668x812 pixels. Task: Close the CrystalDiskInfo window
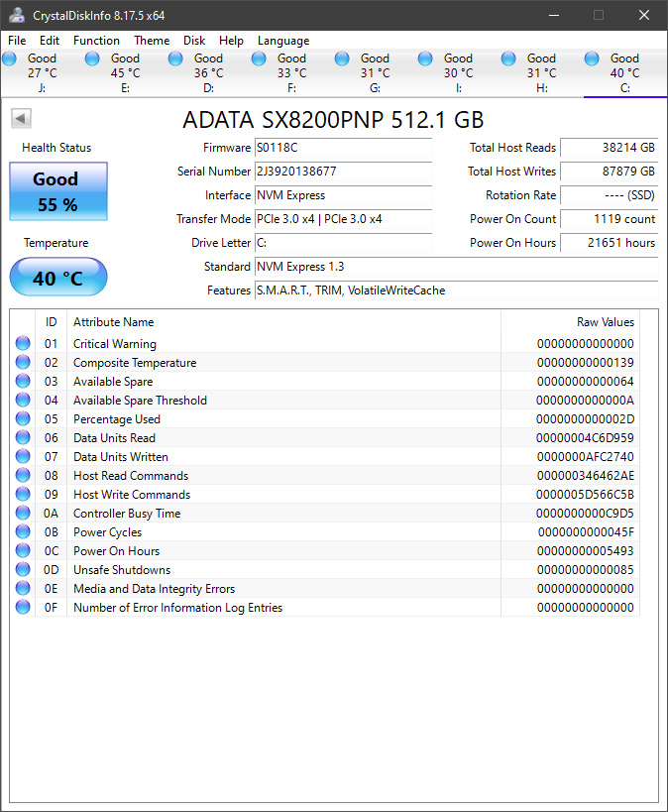tap(643, 15)
